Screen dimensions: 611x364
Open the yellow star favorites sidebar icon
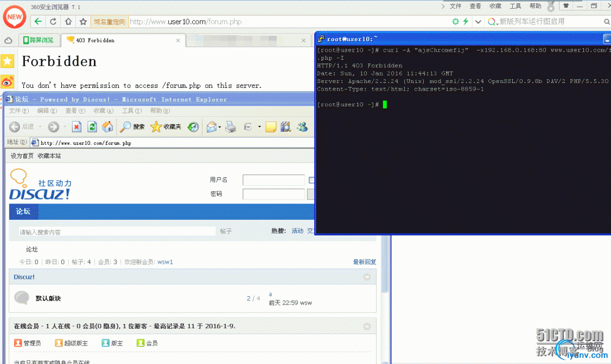tap(8, 61)
